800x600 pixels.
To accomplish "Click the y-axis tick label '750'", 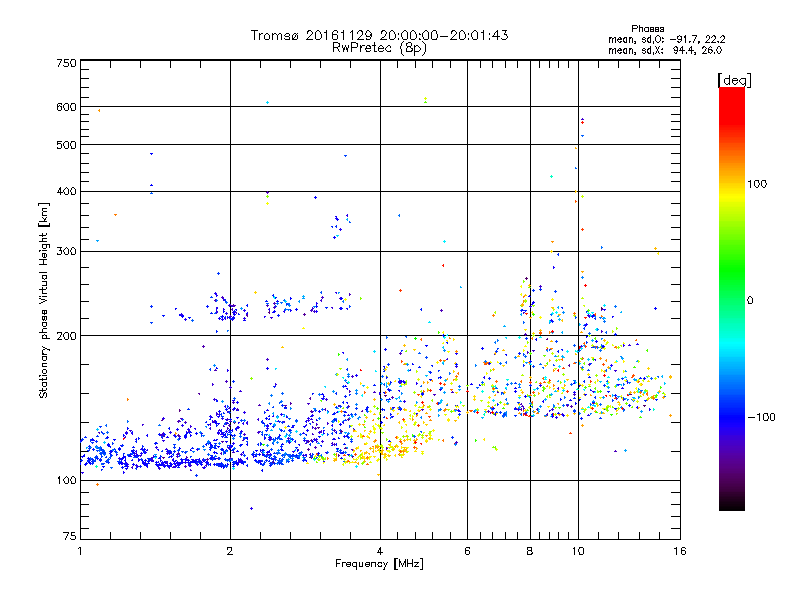I will coord(67,63).
